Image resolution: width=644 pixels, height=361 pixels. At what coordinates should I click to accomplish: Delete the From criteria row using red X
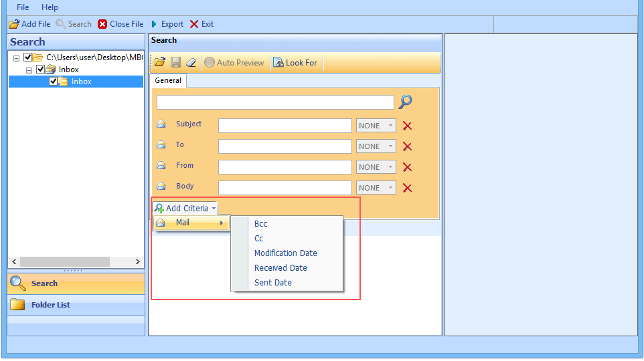[x=407, y=167]
